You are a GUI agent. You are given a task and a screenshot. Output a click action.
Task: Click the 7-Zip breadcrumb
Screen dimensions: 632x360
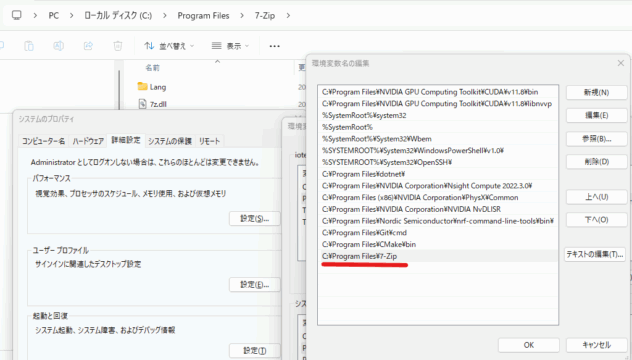pyautogui.click(x=265, y=15)
